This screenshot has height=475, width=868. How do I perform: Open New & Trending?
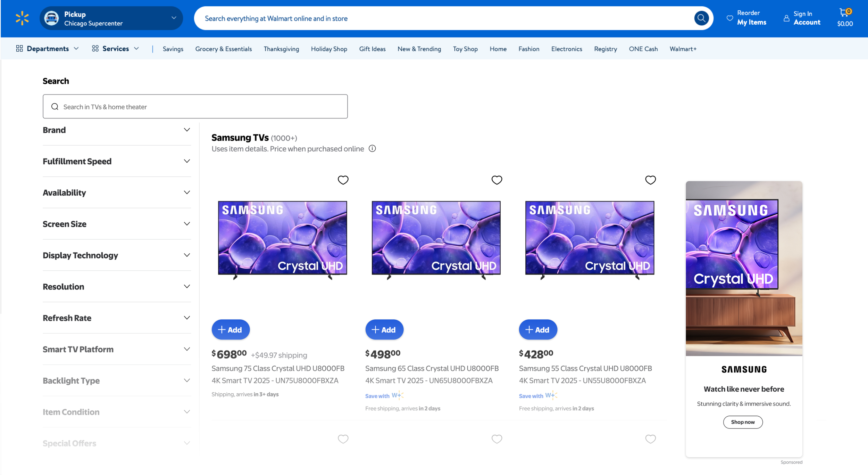point(419,49)
